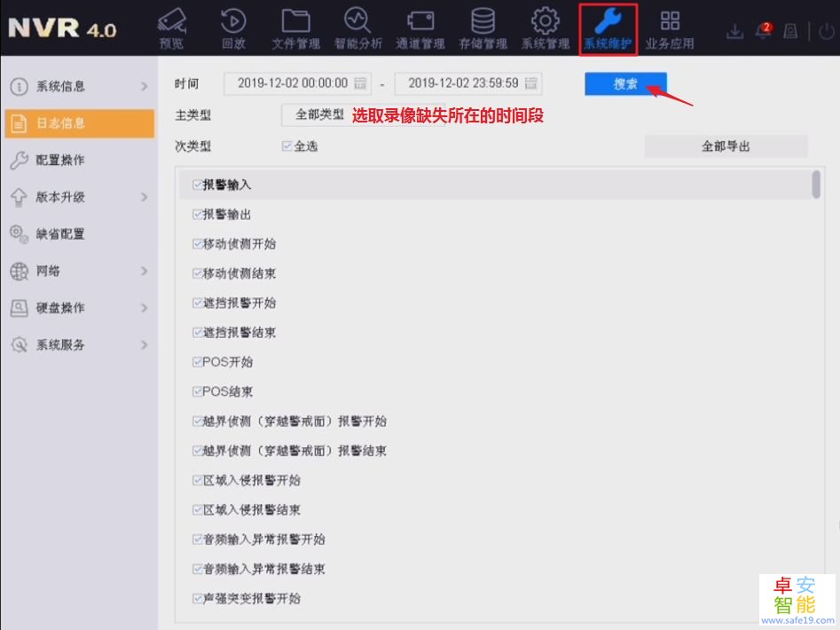The width and height of the screenshot is (840, 630).
Task: Expand the 系统信息 sidebar section
Action: click(x=80, y=86)
